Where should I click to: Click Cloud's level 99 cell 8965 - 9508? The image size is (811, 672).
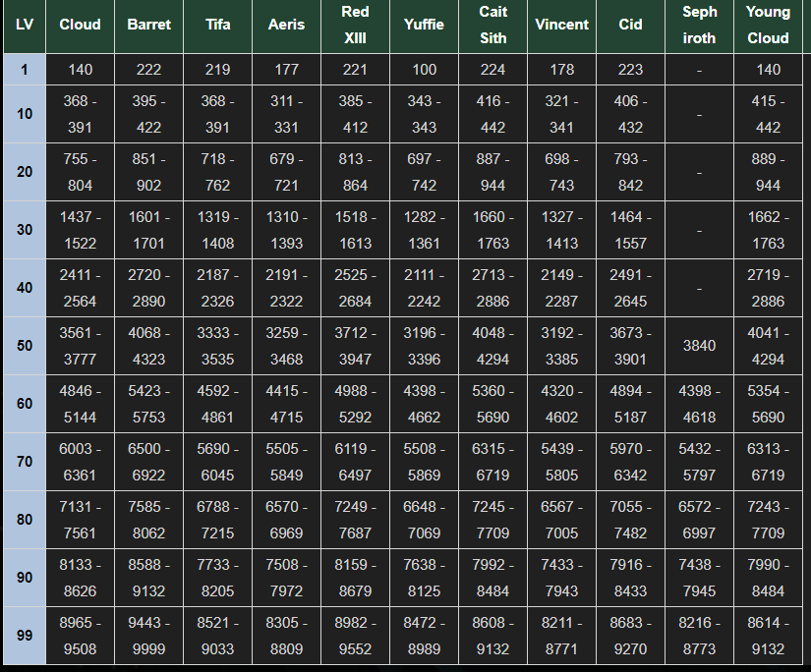(x=81, y=635)
